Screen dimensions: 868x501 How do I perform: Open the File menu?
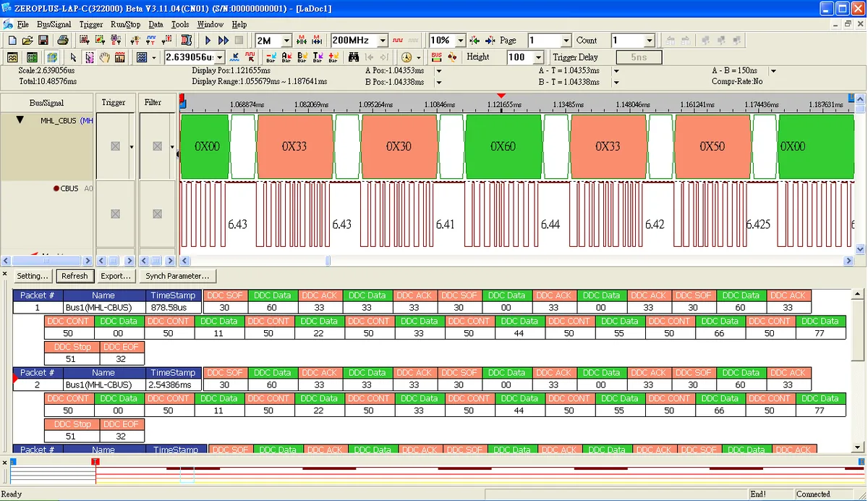pos(23,25)
